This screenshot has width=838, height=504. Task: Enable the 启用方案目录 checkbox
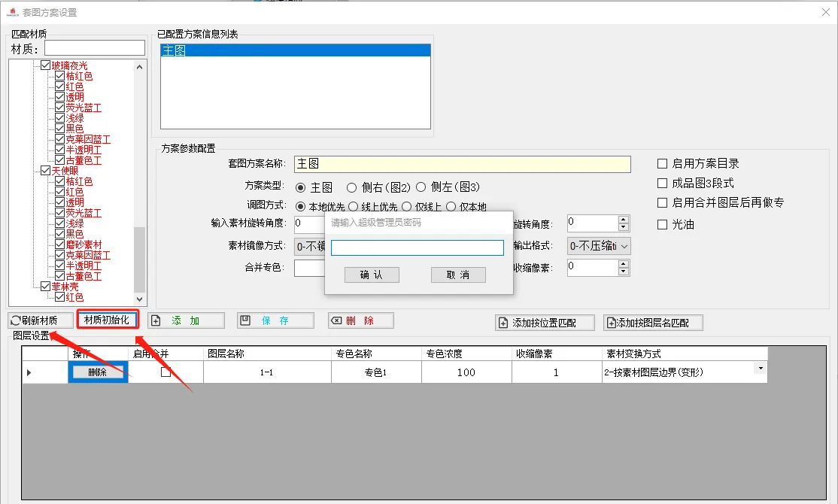point(663,163)
